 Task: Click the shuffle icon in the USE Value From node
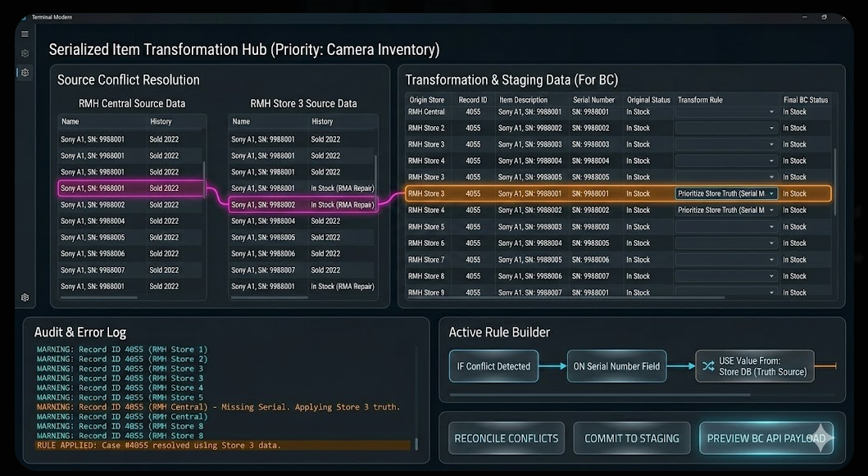(707, 366)
